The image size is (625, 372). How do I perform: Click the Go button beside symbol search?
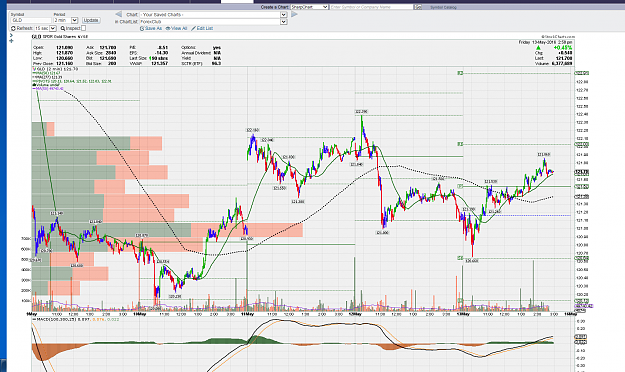tap(418, 7)
